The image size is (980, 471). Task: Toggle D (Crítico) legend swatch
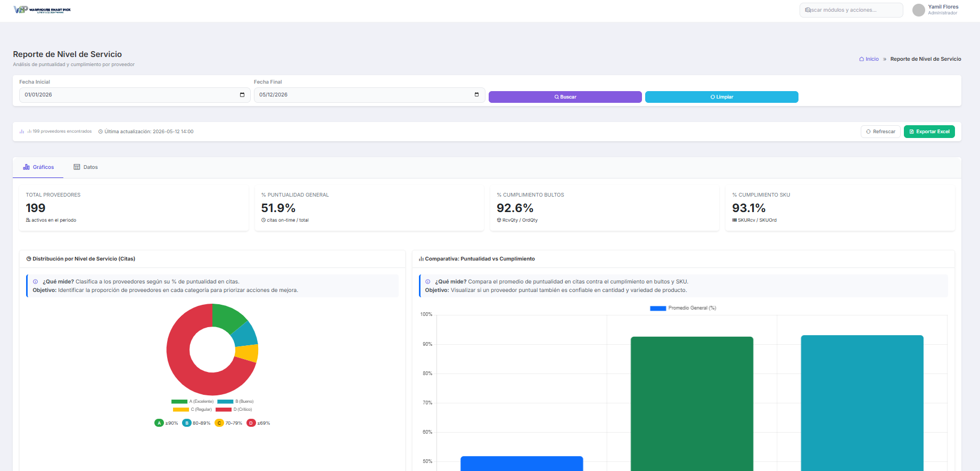tap(224, 410)
